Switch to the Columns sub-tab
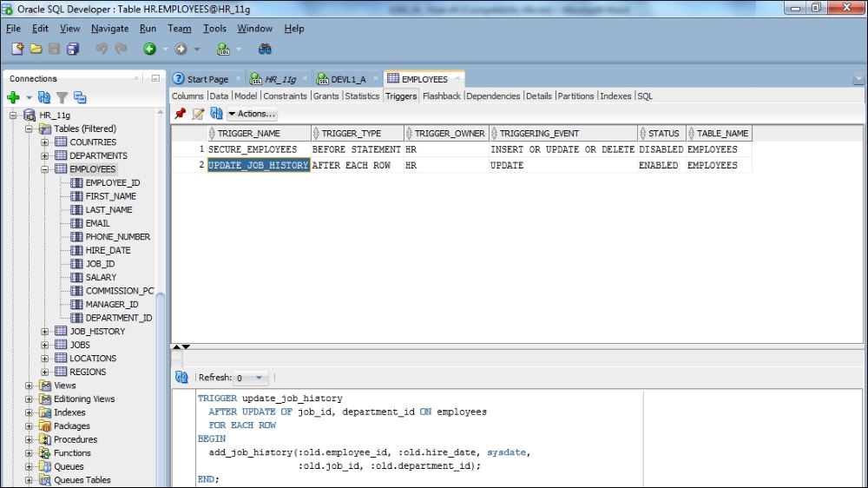Viewport: 868px width, 488px height. 187,96
